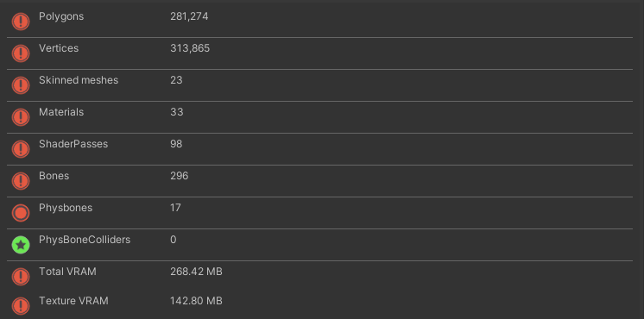Select the Physbones label
Viewport: 644px width, 319px height.
pyautogui.click(x=66, y=208)
